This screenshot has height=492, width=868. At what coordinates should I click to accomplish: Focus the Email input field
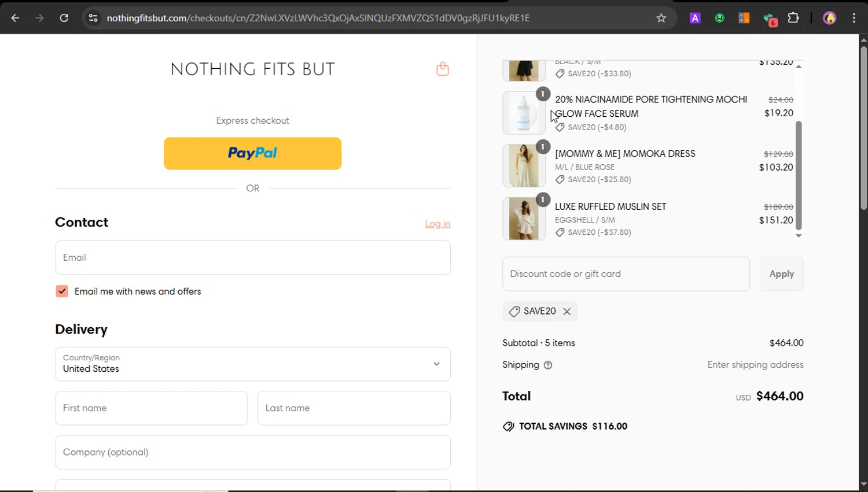point(253,257)
